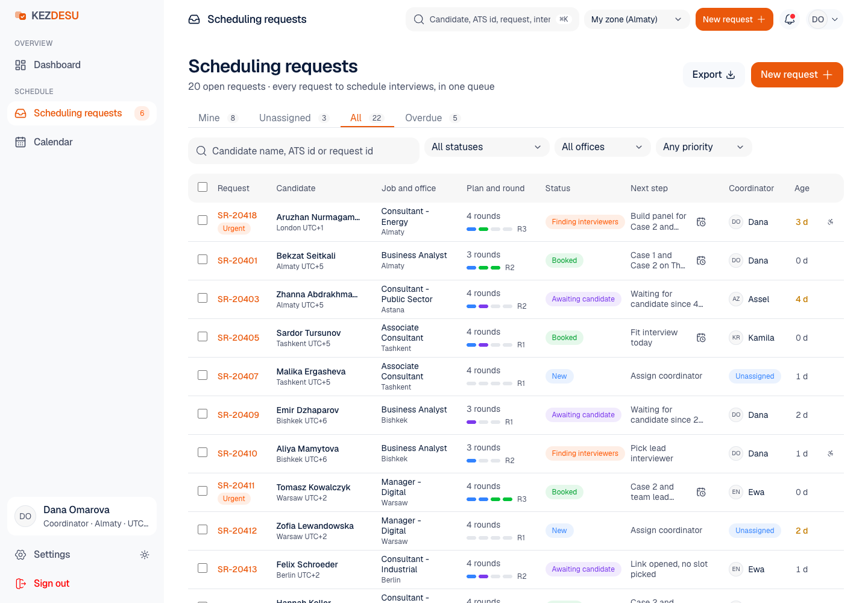Viewport: 868px width, 603px height.
Task: Click the Kezdesu logo icon
Action: [20, 16]
